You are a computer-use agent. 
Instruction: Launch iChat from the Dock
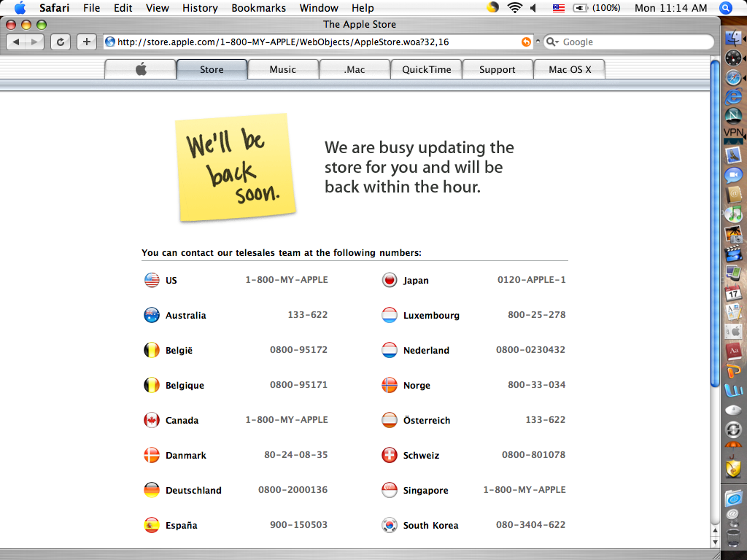[x=733, y=175]
